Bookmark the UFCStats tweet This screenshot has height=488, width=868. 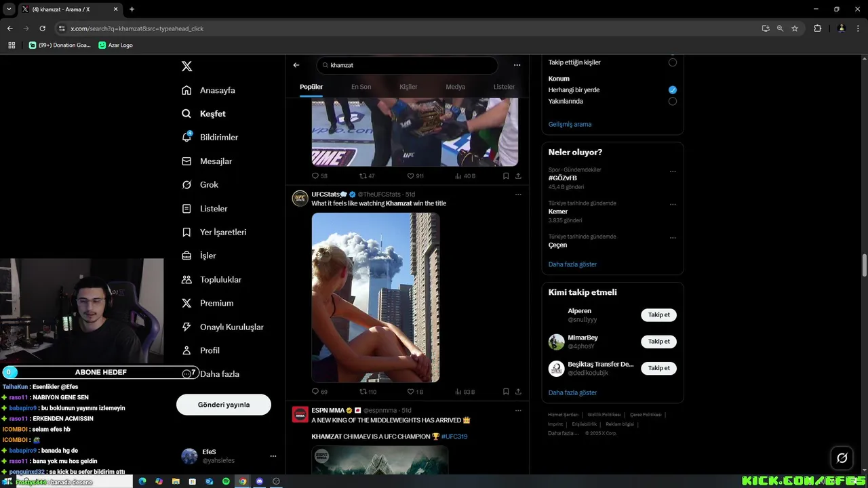(506, 392)
